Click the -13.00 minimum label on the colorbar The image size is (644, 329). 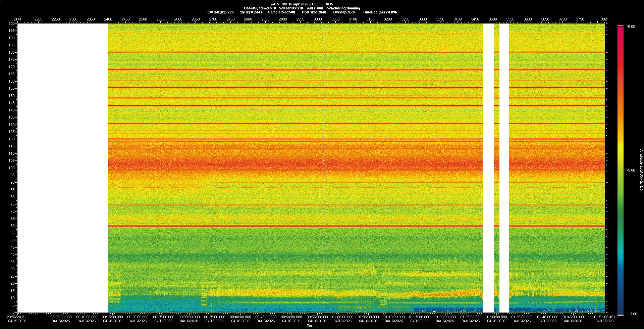pyautogui.click(x=632, y=314)
